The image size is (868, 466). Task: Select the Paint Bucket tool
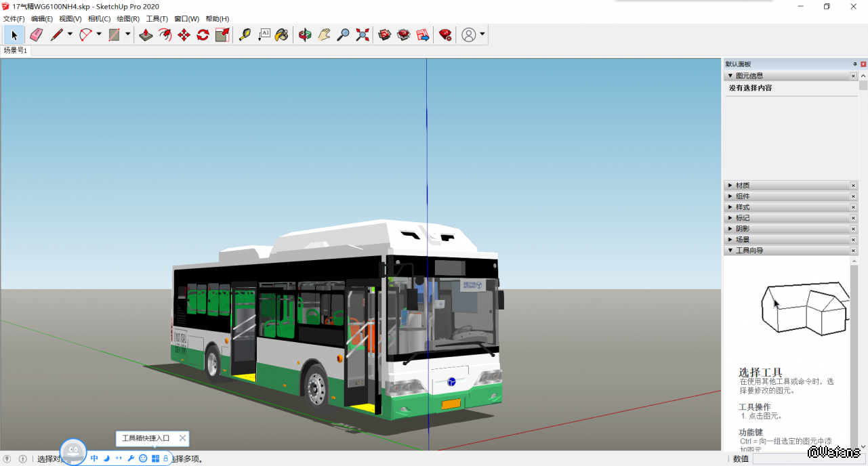point(281,35)
